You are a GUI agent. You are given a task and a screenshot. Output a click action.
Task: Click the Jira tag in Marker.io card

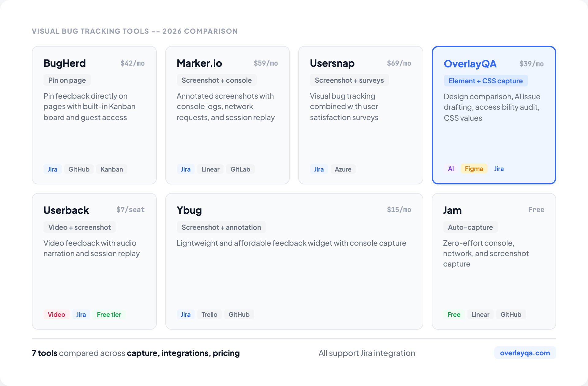click(186, 169)
